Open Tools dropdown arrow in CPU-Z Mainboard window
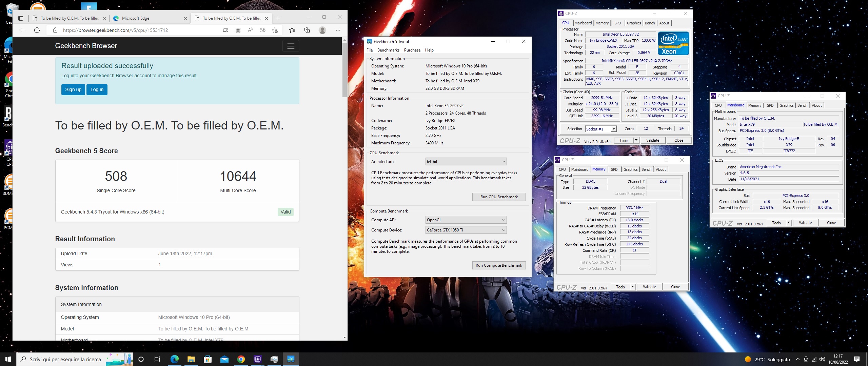 click(x=789, y=223)
